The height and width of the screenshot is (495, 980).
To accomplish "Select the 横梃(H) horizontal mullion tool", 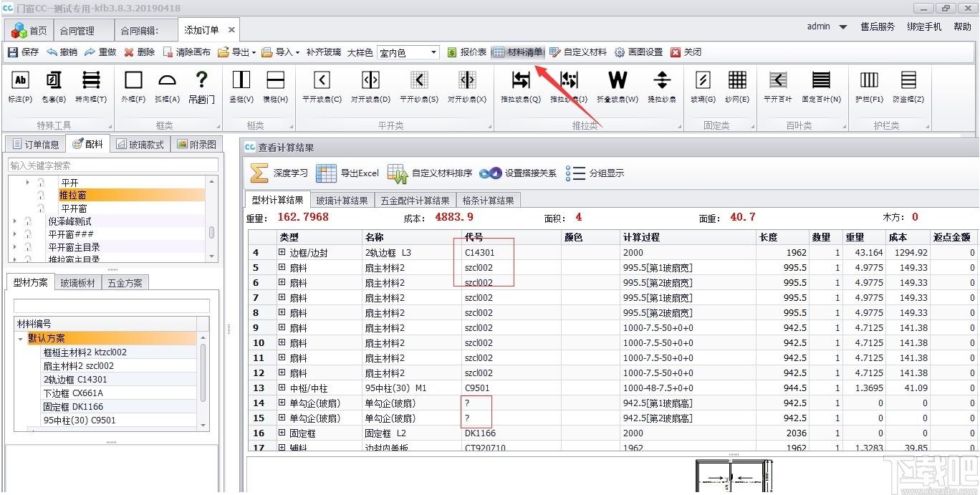I will 276,87.
